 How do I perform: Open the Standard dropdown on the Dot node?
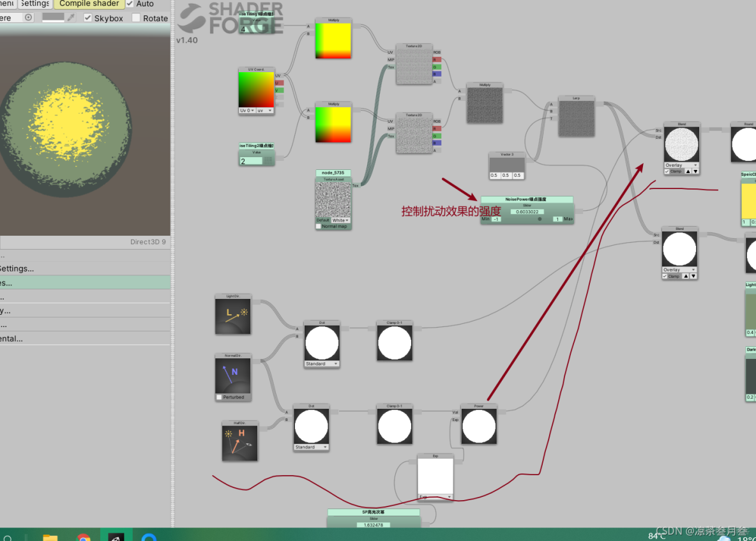pyautogui.click(x=321, y=363)
